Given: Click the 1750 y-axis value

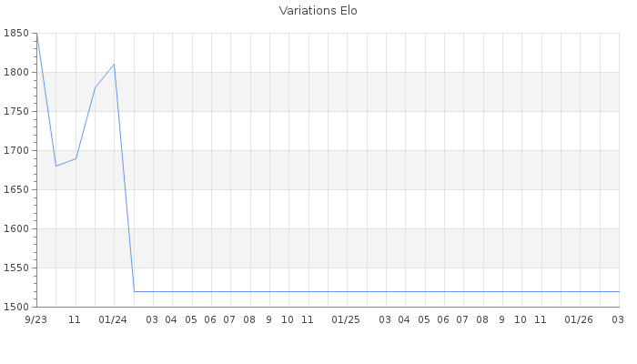Looking at the screenshot, I should tap(16, 112).
